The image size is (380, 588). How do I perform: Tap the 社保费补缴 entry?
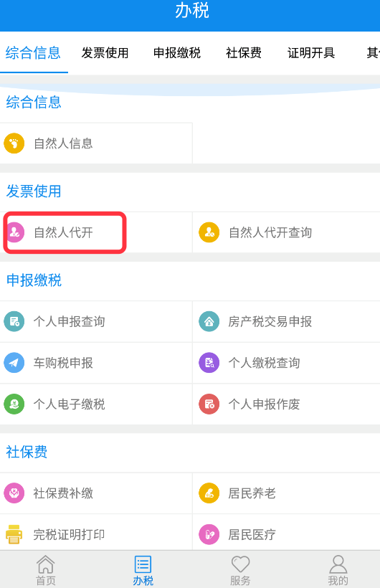pyautogui.click(x=96, y=493)
